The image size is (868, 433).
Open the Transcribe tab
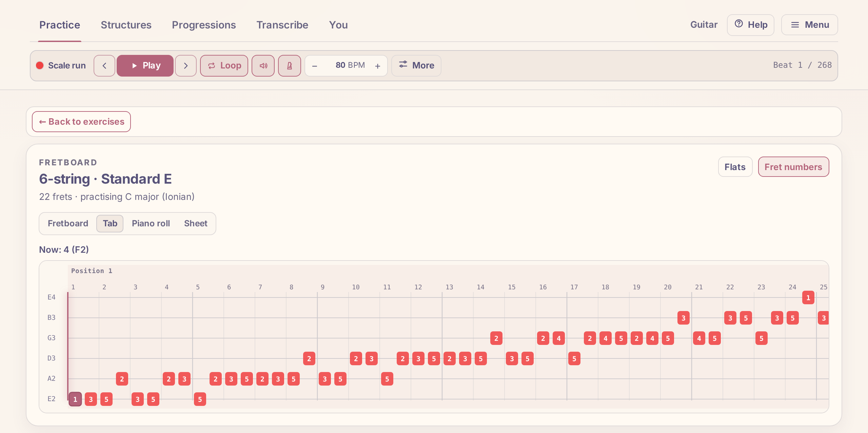point(282,25)
